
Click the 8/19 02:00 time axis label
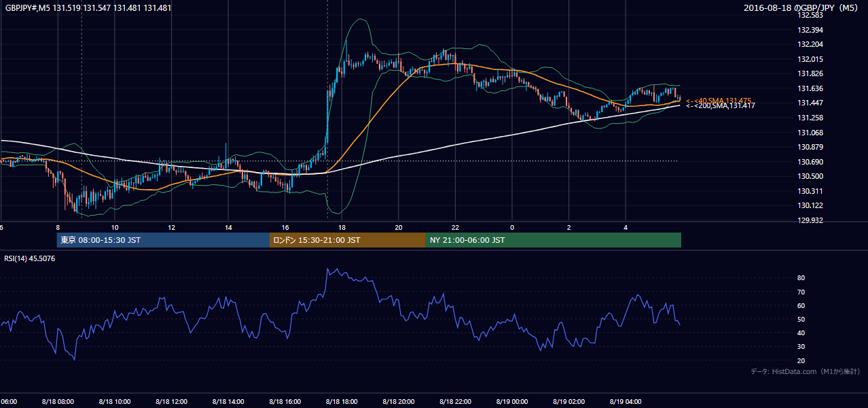[x=568, y=402]
